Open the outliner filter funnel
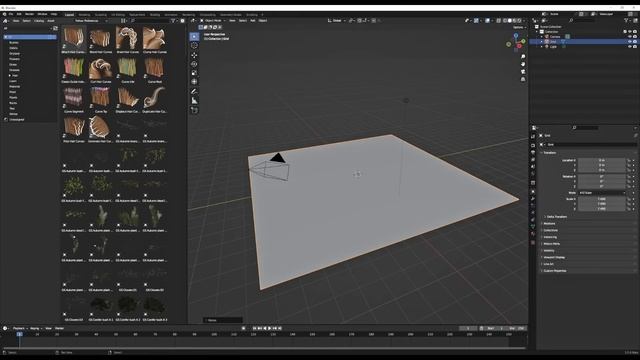Screen dimensions: 640x360 click(x=626, y=20)
